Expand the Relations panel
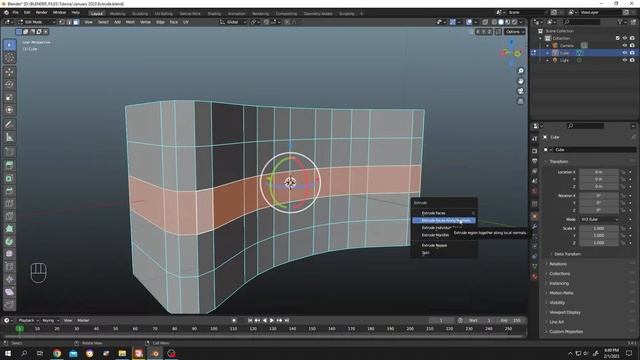640x360 pixels. click(x=558, y=264)
